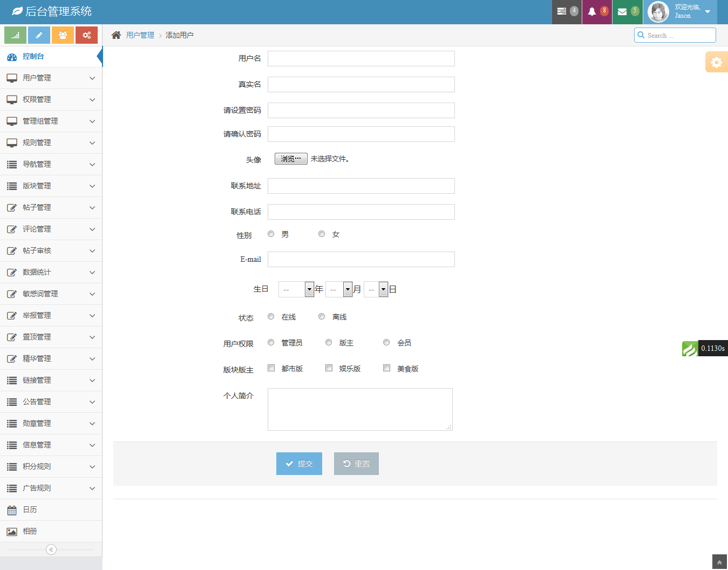The image size is (728, 570).
Task: Open the bell notifications icon
Action: pyautogui.click(x=592, y=12)
